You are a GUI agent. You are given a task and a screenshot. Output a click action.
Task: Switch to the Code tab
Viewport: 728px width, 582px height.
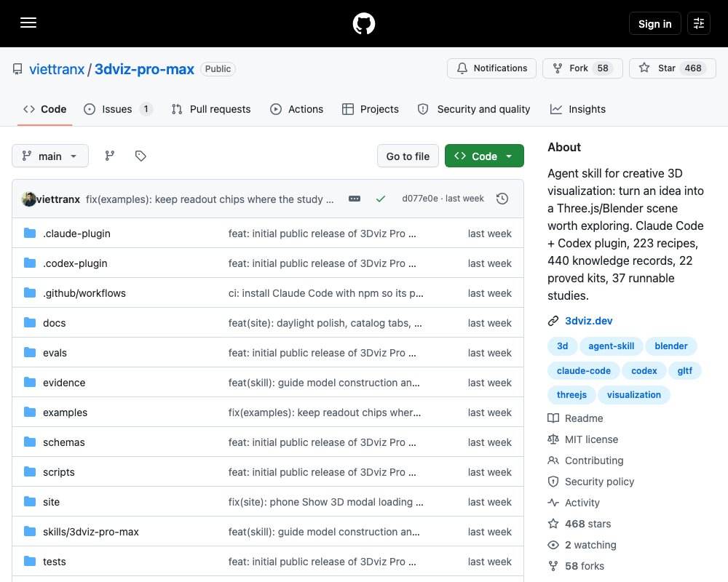(x=45, y=109)
